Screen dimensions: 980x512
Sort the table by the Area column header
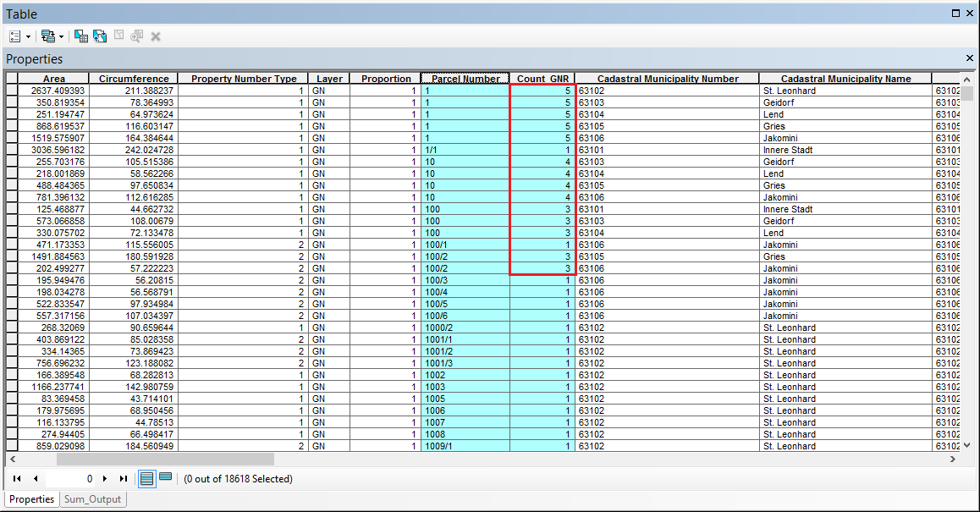(54, 78)
